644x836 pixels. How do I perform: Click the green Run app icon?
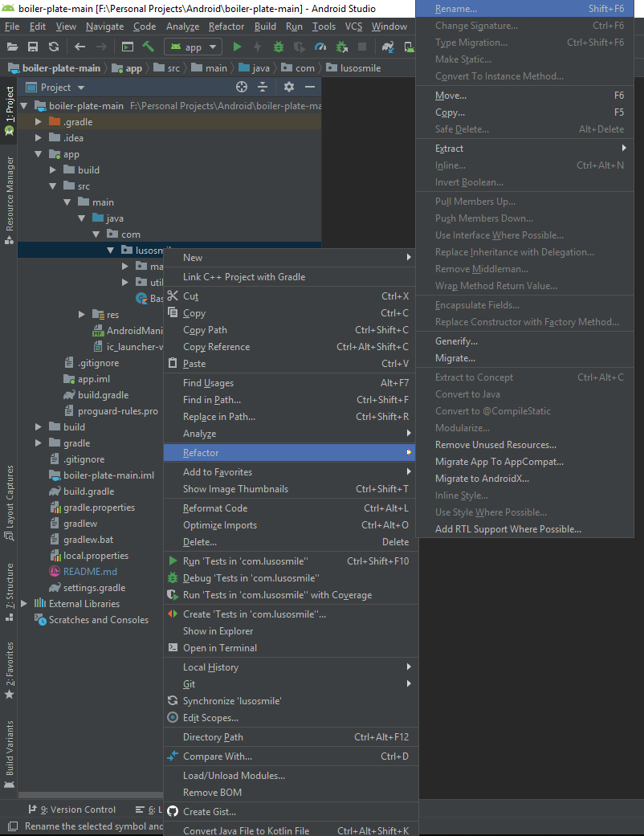pos(237,47)
